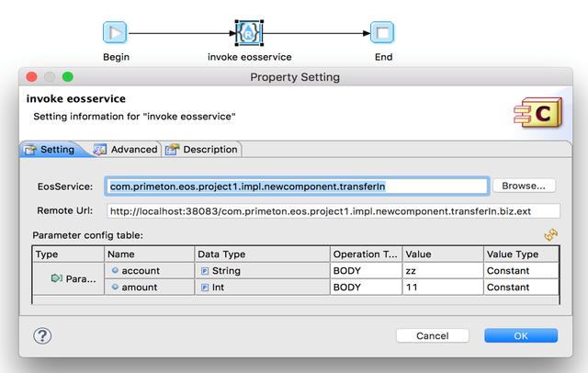This screenshot has width=588, height=373.
Task: Select the Value column header
Action: pyautogui.click(x=443, y=254)
